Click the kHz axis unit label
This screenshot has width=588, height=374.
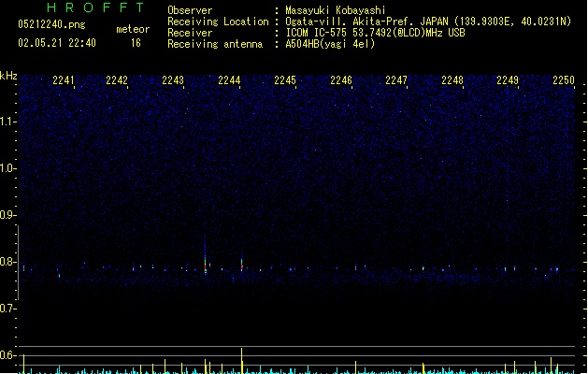pos(8,76)
